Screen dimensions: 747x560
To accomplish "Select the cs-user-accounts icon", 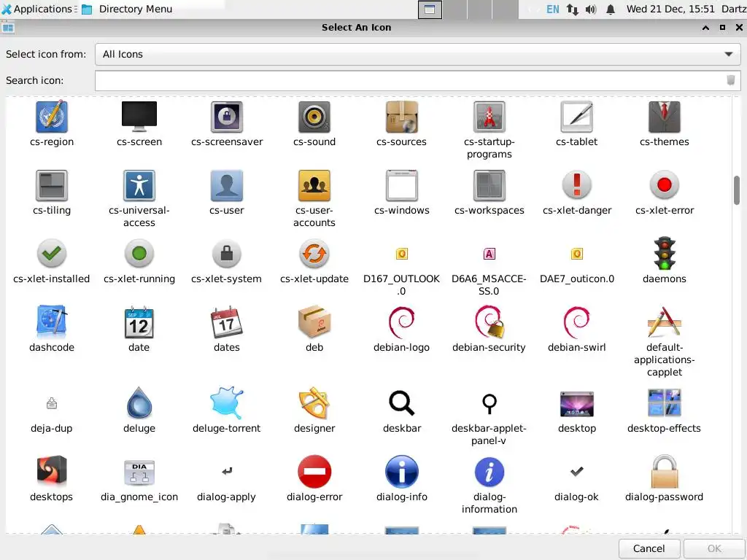I will point(314,185).
